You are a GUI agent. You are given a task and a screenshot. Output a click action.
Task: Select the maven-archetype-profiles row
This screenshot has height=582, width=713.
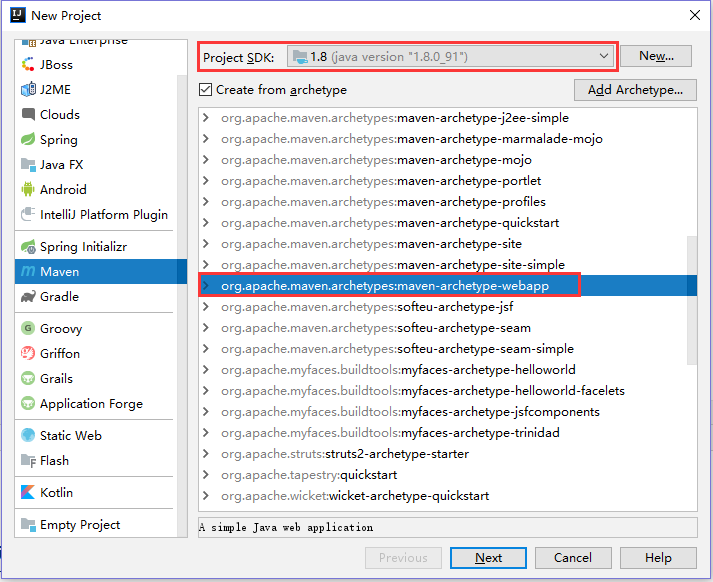447,202
